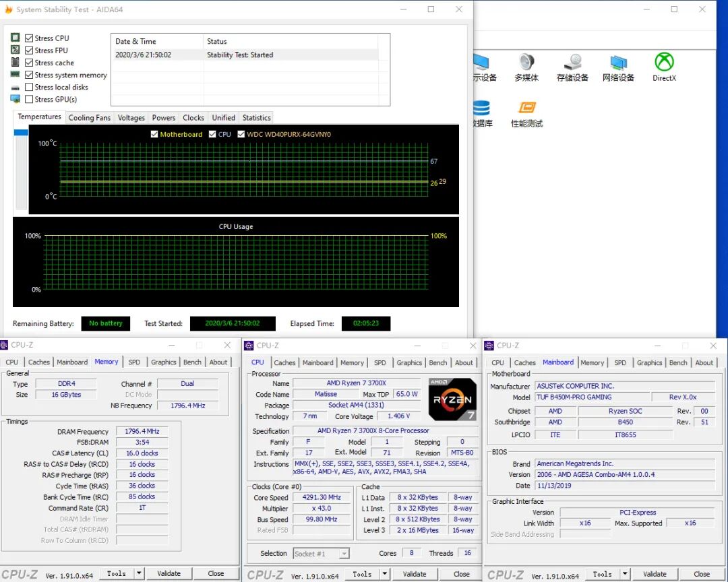
Task: Open the database cylinder icon
Action: [x=481, y=108]
